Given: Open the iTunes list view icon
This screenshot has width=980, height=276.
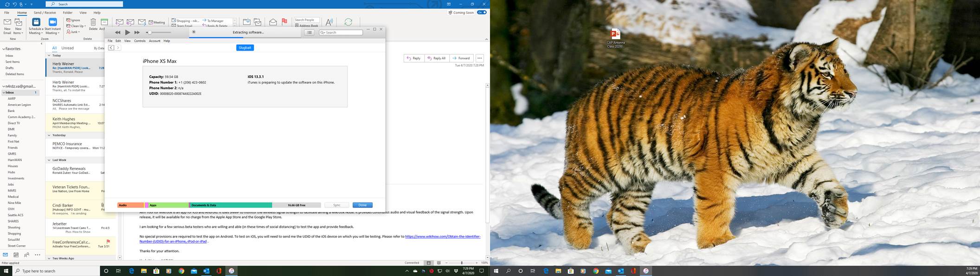Looking at the screenshot, I should point(309,33).
